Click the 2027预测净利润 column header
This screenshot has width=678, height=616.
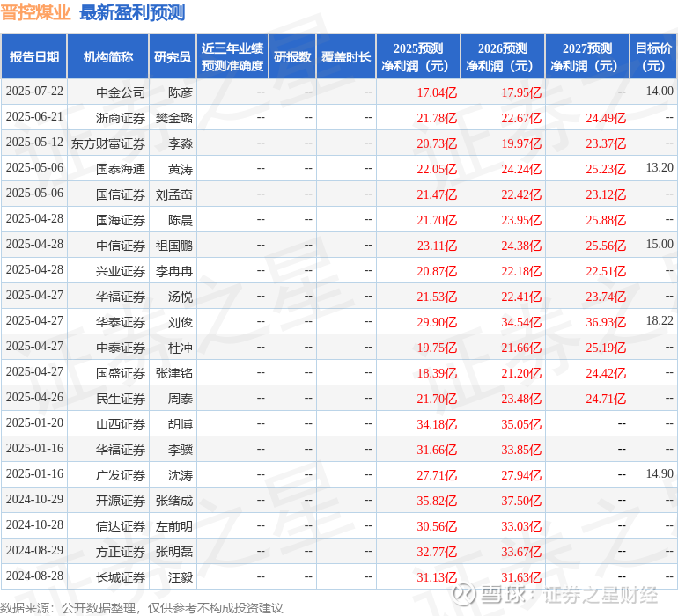pyautogui.click(x=587, y=56)
